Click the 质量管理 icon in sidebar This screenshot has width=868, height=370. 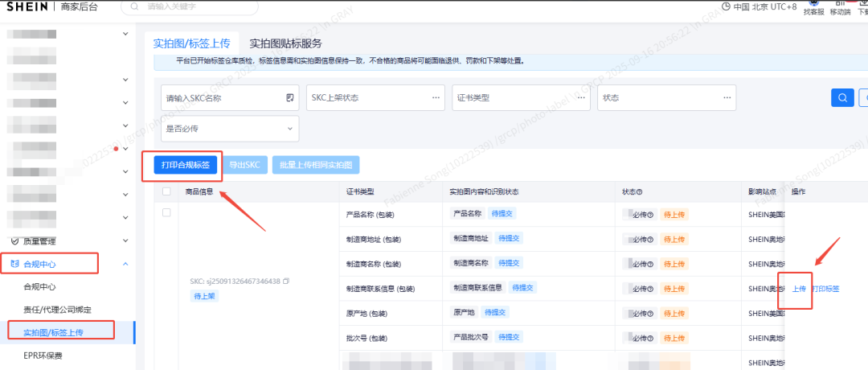(x=15, y=241)
